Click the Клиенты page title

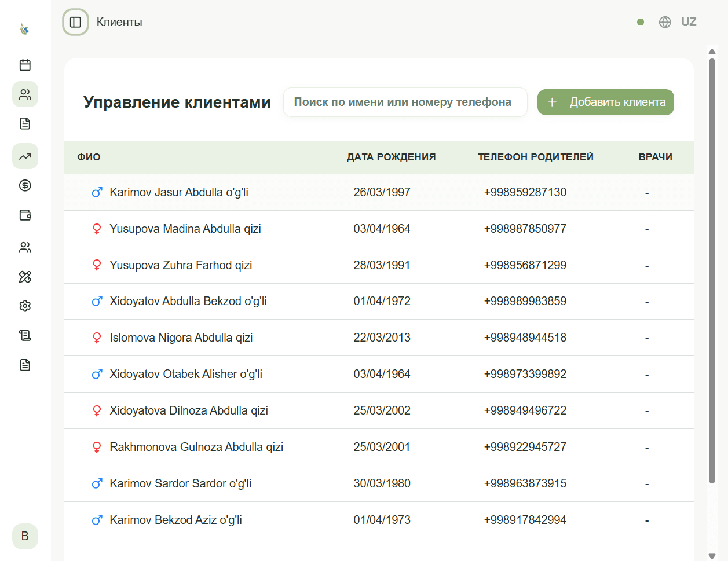pyautogui.click(x=119, y=22)
